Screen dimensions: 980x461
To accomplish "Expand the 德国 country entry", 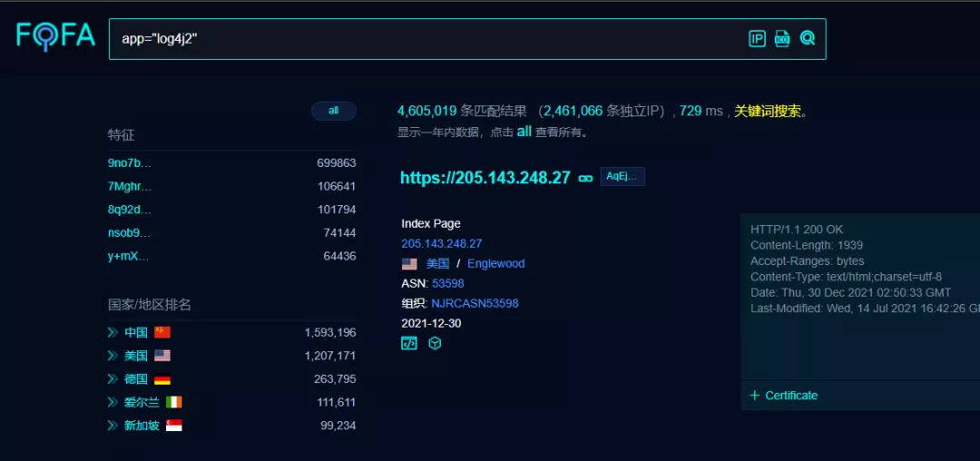I will pyautogui.click(x=113, y=379).
